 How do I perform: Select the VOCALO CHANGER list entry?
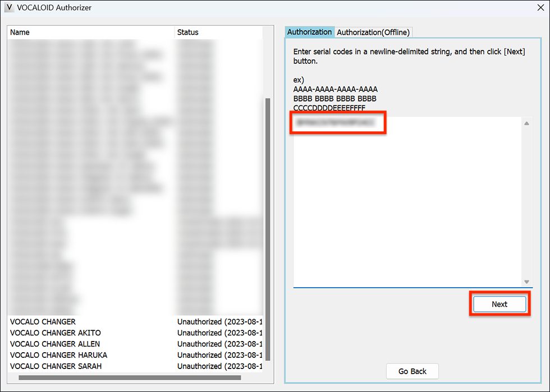(x=43, y=321)
